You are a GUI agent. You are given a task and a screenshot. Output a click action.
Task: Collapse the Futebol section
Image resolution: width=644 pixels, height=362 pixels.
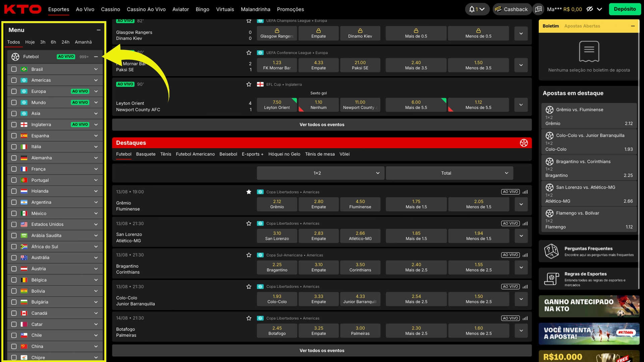pos(96,57)
